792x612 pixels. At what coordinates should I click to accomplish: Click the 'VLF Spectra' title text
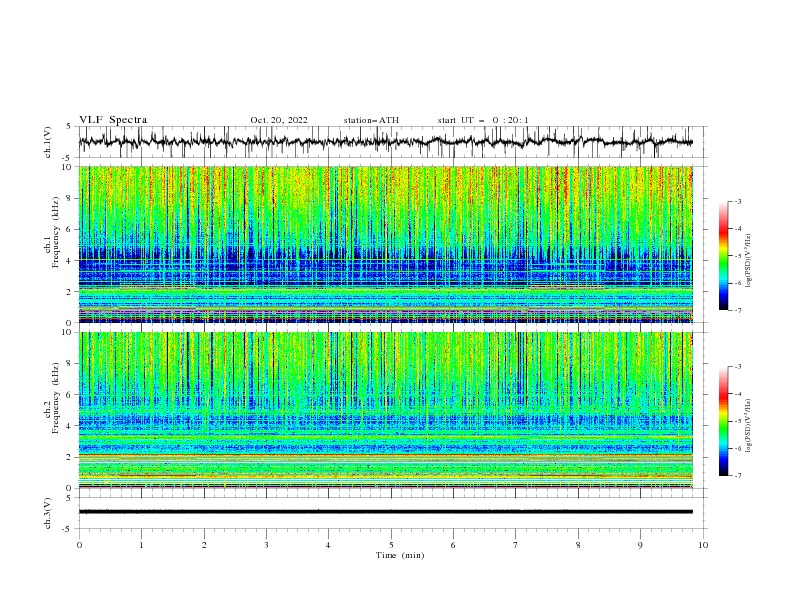pyautogui.click(x=113, y=120)
